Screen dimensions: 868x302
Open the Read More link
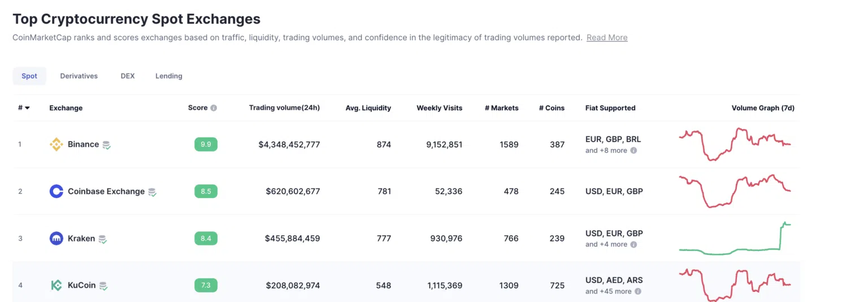click(x=607, y=37)
